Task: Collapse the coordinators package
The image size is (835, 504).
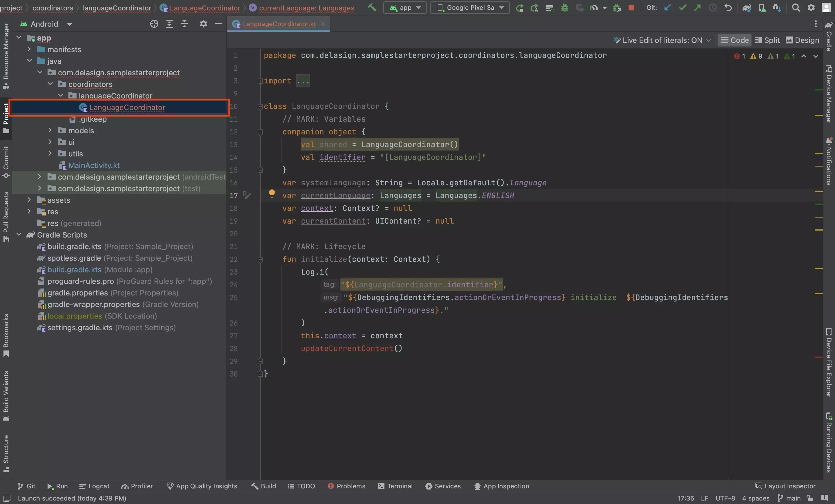Action: coord(50,84)
